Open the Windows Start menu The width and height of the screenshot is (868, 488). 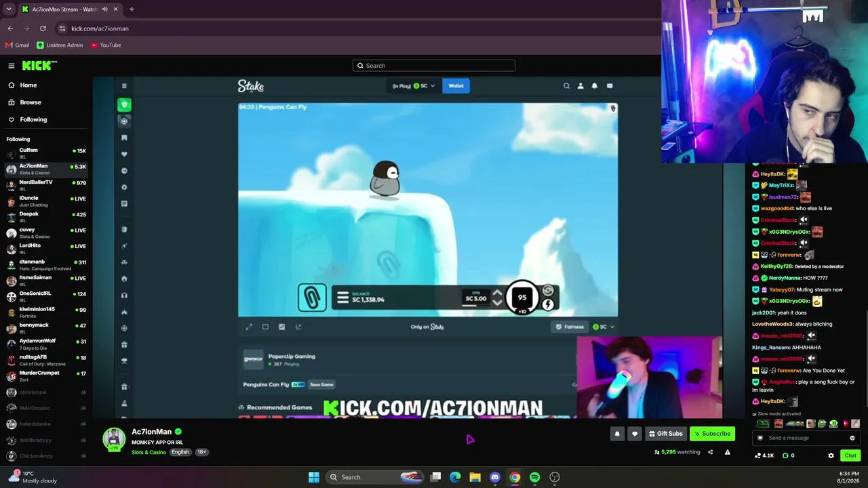[x=313, y=477]
